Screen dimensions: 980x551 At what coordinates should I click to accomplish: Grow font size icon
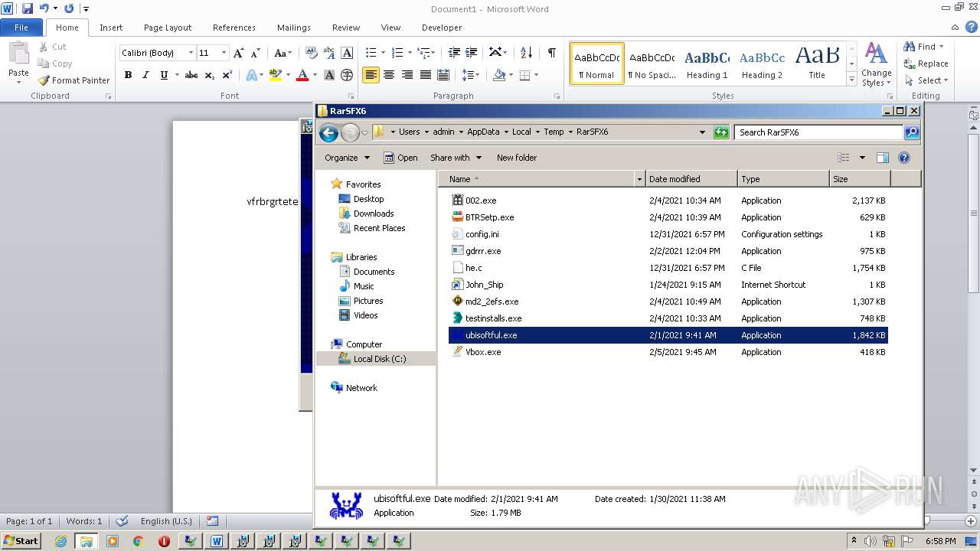click(239, 53)
